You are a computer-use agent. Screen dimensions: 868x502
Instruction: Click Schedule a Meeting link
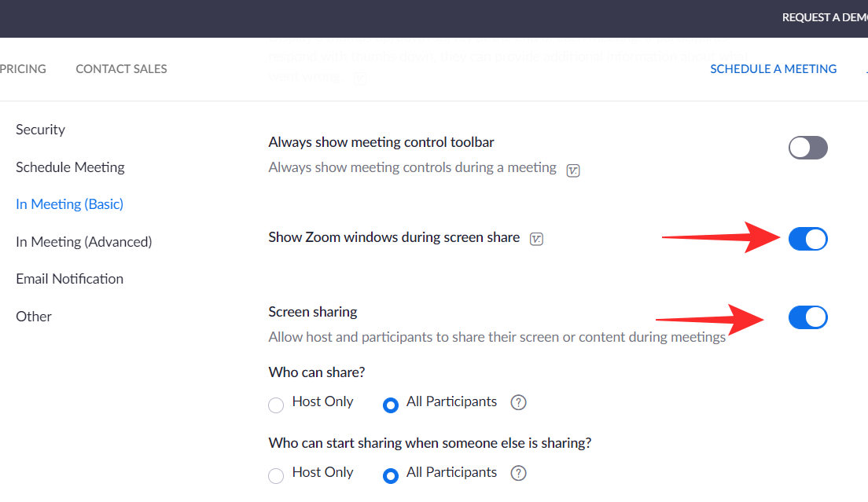point(773,69)
